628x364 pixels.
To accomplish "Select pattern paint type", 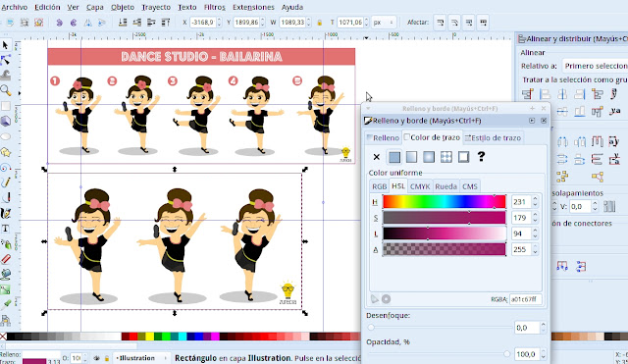I will (446, 157).
